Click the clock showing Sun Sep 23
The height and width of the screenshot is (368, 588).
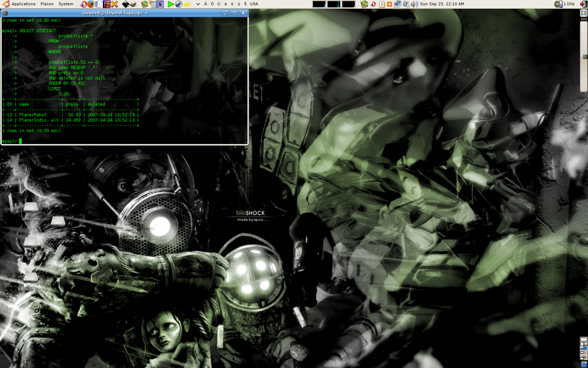442,4
